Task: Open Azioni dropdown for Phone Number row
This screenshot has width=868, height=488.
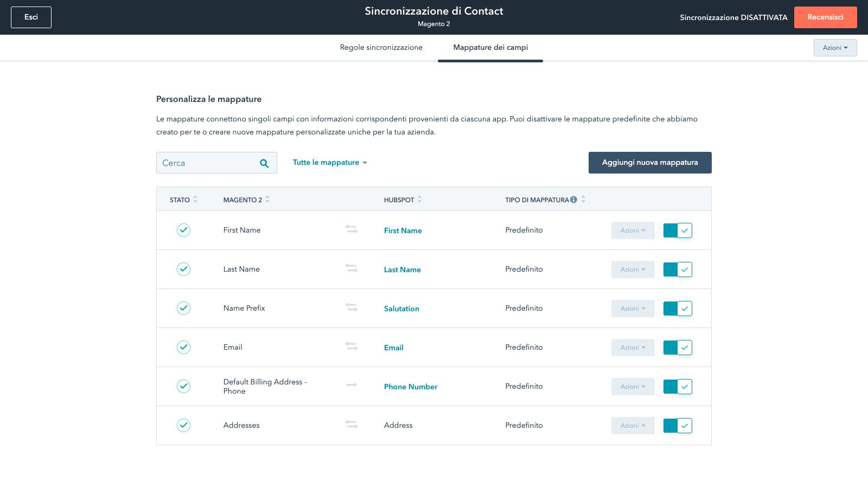Action: click(x=633, y=387)
